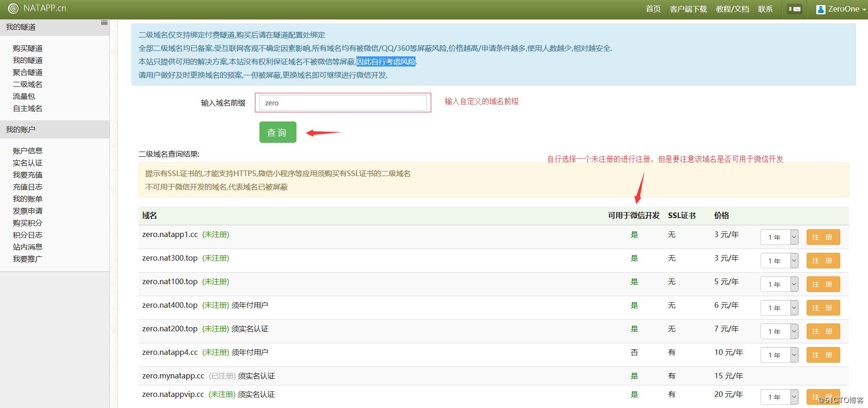
Task: Click the highlighted 因此自行考虑风险 text
Action: pyautogui.click(x=386, y=61)
